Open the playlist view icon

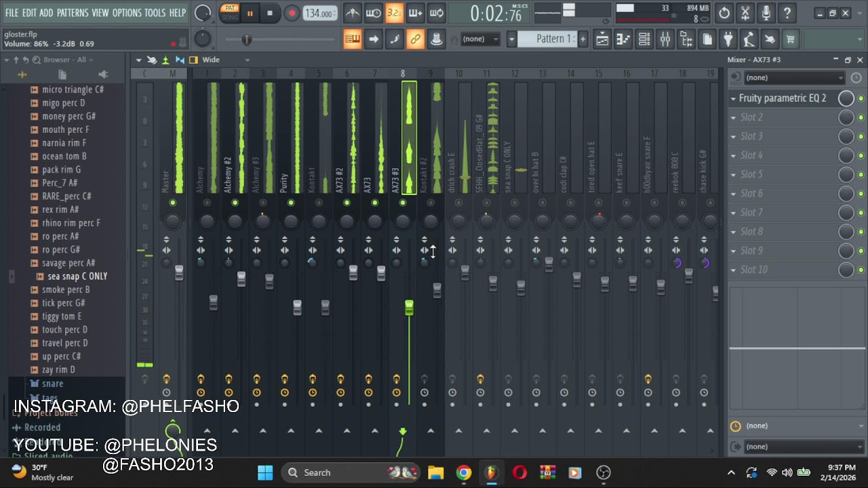pyautogui.click(x=602, y=39)
